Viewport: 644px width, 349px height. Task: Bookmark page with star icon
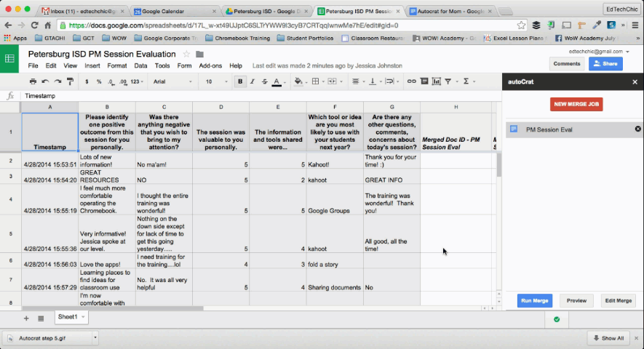pos(521,25)
